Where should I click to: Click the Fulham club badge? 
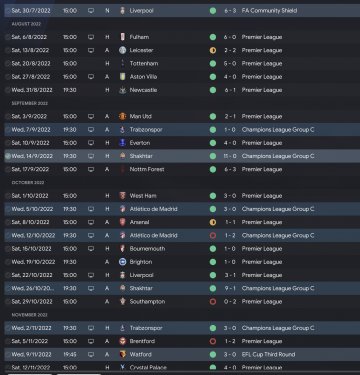(x=123, y=37)
